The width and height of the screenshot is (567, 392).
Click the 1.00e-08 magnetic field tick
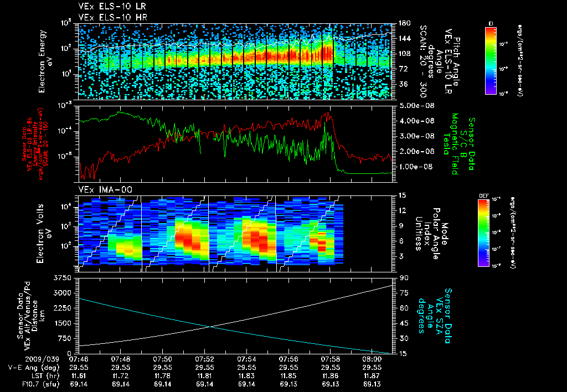coord(416,166)
